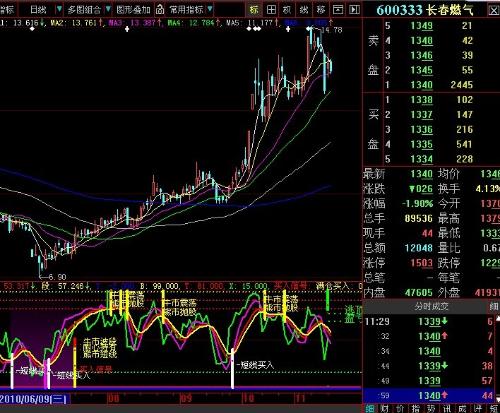Click the 总额 value 12048
Screen dimensions: 500x413
point(419,248)
